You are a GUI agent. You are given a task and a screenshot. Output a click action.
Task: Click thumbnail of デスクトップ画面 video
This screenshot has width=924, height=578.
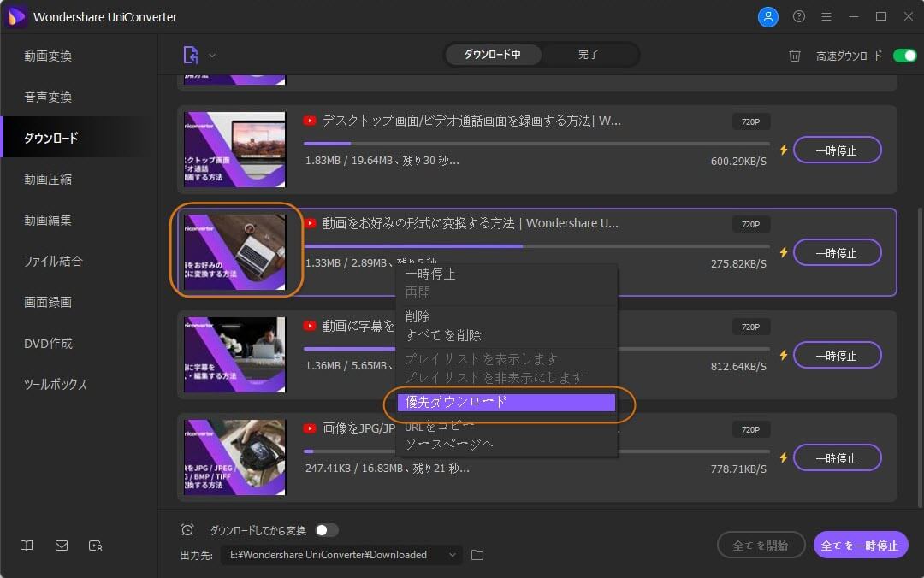[234, 150]
